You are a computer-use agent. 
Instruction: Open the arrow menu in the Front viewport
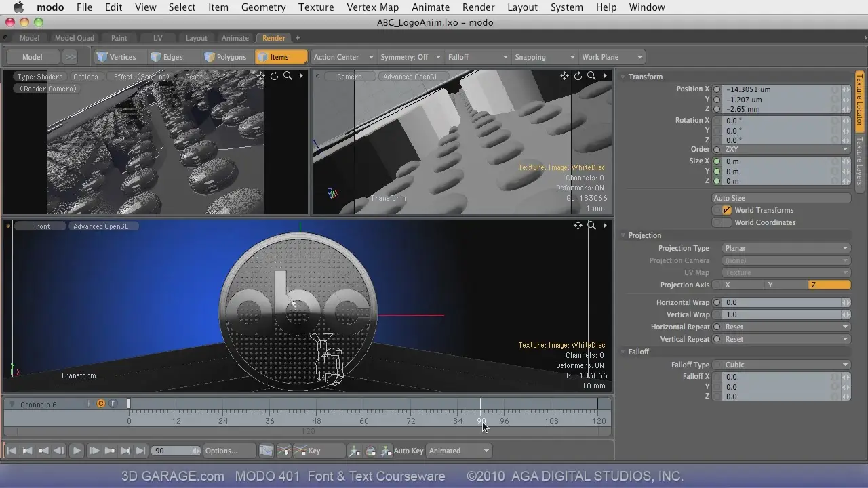[x=605, y=226]
